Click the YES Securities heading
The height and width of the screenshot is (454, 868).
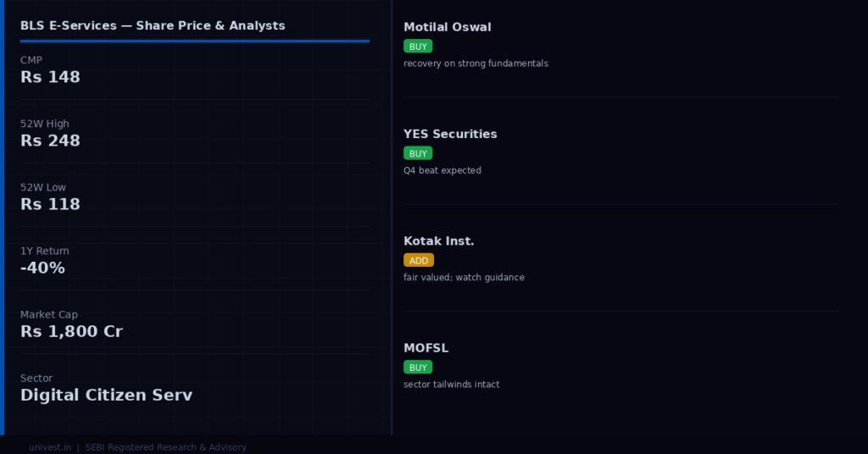coord(450,134)
